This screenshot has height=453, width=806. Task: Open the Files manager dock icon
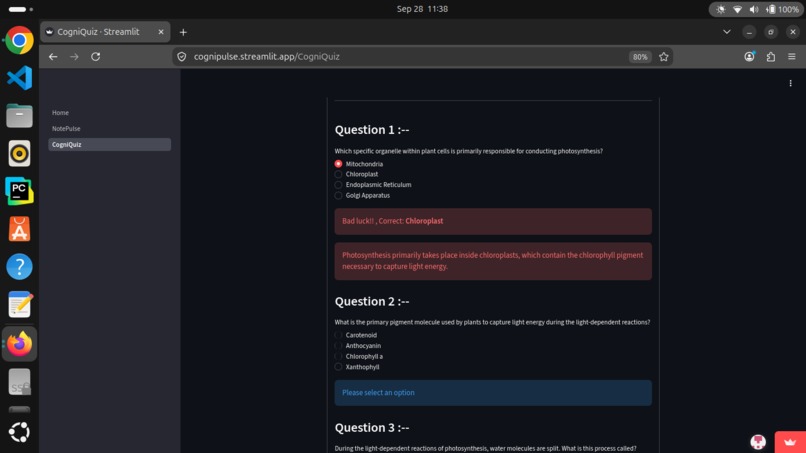point(19,116)
